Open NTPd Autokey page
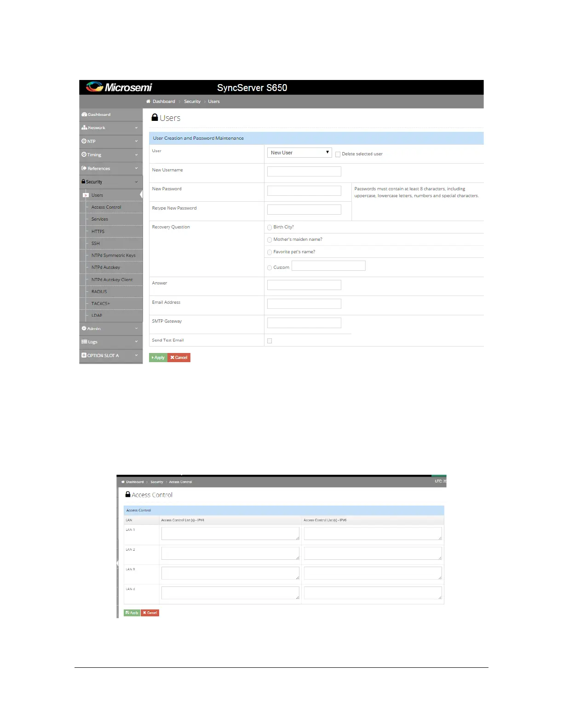This screenshot has height=728, width=563. coord(106,267)
